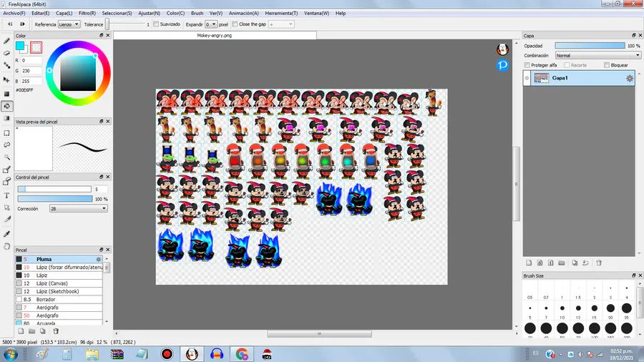
Task: Open settings gear of Capa1 layer
Action: pyautogui.click(x=629, y=78)
